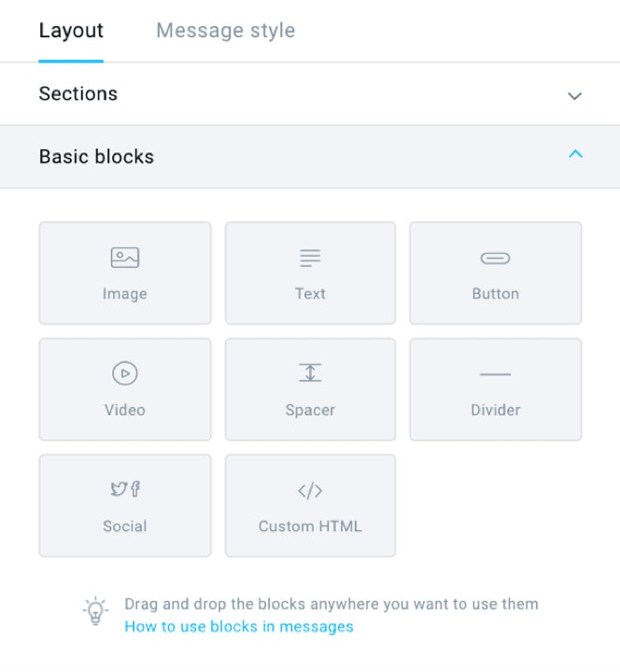Click the Divider label text
Image resolution: width=620 pixels, height=672 pixels.
point(495,410)
